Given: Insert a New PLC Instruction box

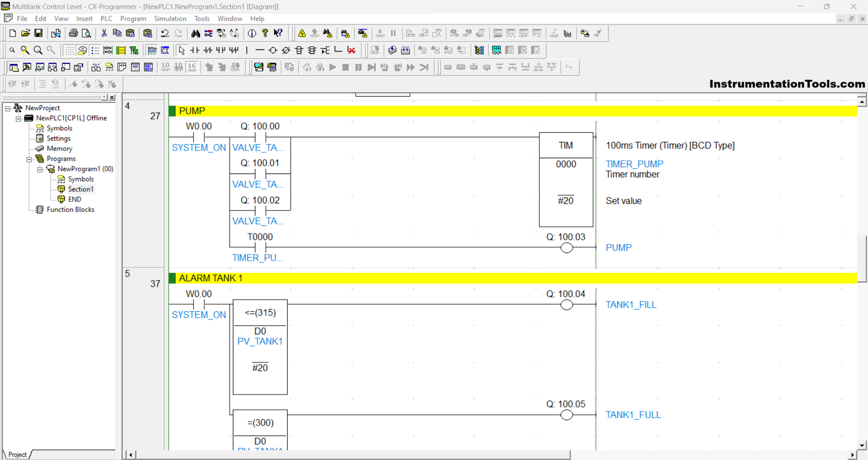Looking at the screenshot, I should [x=299, y=50].
